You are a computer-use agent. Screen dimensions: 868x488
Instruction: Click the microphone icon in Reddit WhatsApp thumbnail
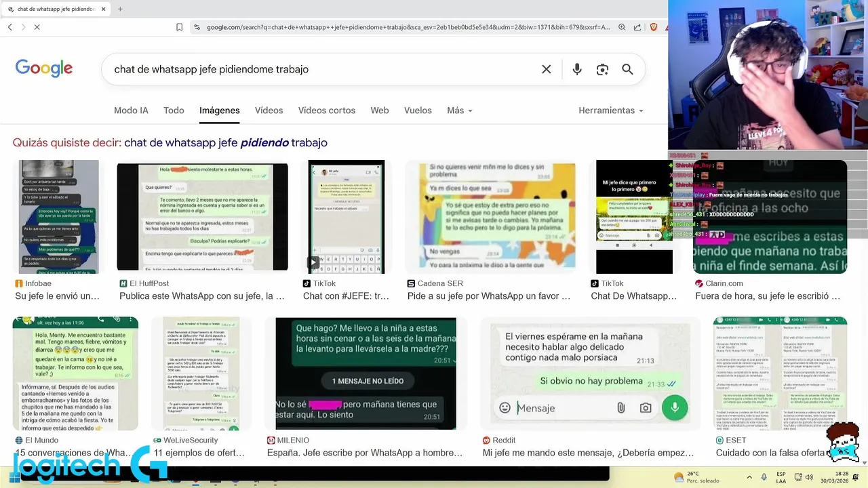point(675,407)
